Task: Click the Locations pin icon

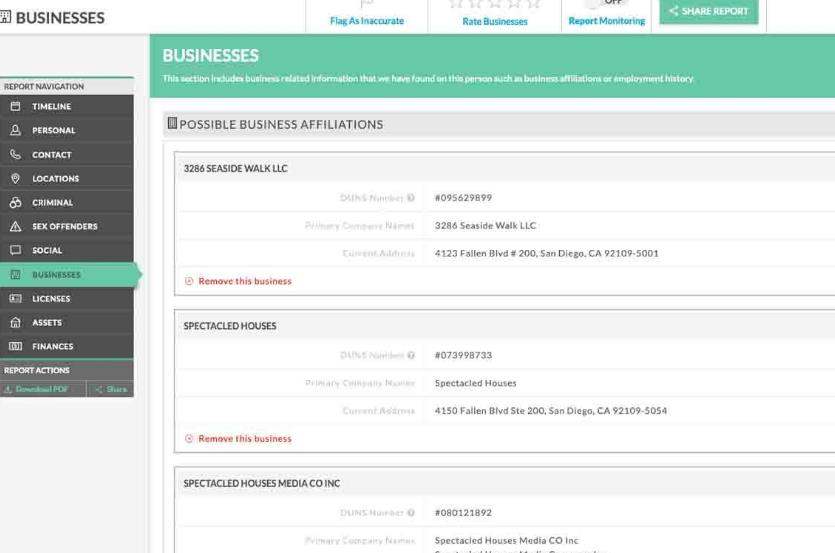Action: 15,178
